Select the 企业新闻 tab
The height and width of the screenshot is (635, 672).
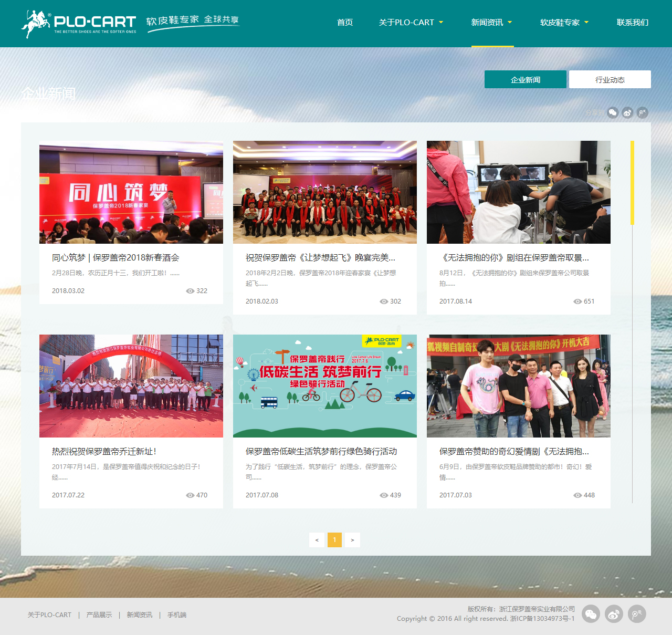[x=526, y=79]
